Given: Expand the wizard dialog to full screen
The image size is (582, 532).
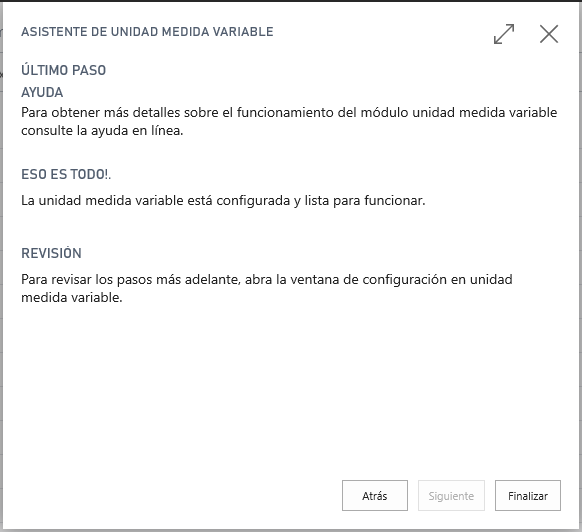Looking at the screenshot, I should (x=504, y=34).
